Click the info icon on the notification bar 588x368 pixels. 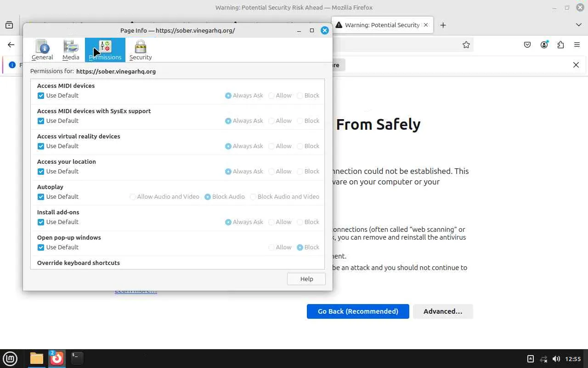[12, 65]
